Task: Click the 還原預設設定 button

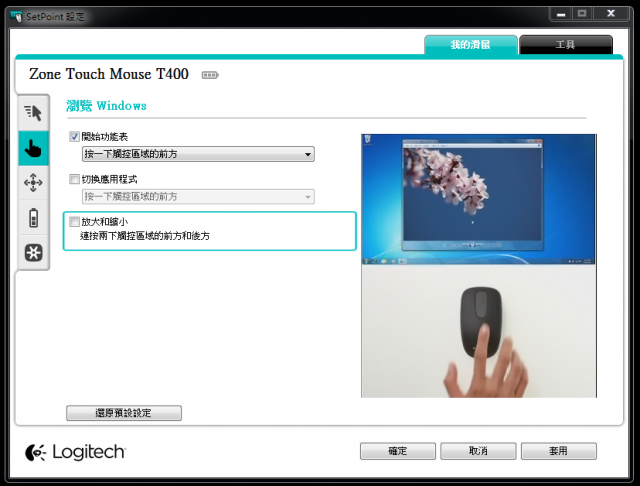Action: [124, 413]
